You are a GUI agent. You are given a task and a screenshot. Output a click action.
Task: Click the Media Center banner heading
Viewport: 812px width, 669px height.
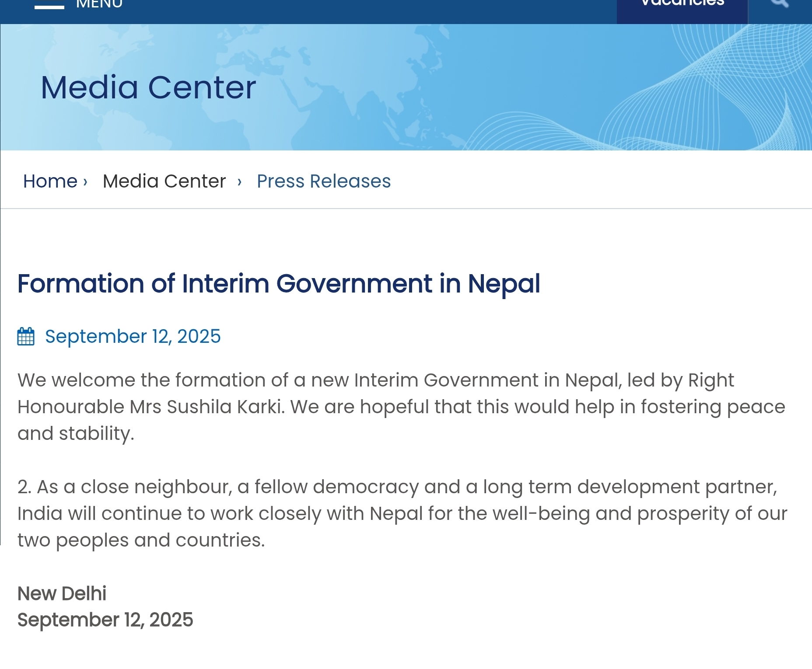[148, 87]
